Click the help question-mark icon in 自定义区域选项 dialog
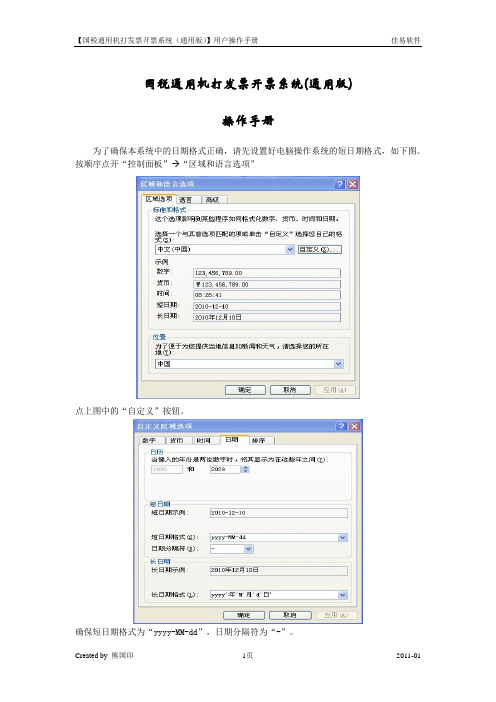Viewport: 496px width, 702px height. (342, 426)
